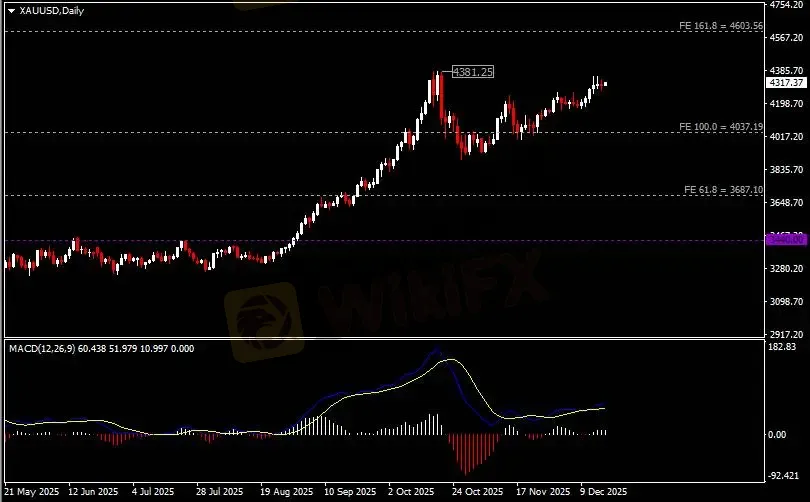
Task: Click the 4567.20 price axis value
Action: click(787, 38)
